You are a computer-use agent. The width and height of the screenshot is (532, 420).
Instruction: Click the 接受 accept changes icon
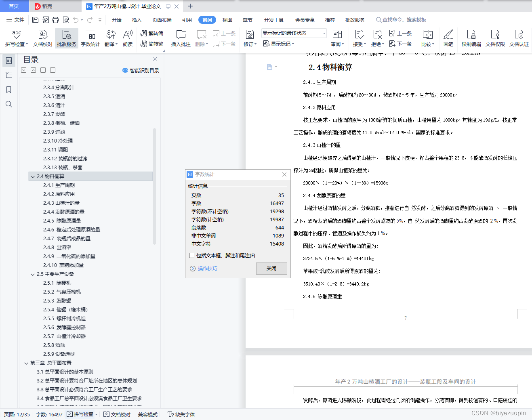point(359,38)
